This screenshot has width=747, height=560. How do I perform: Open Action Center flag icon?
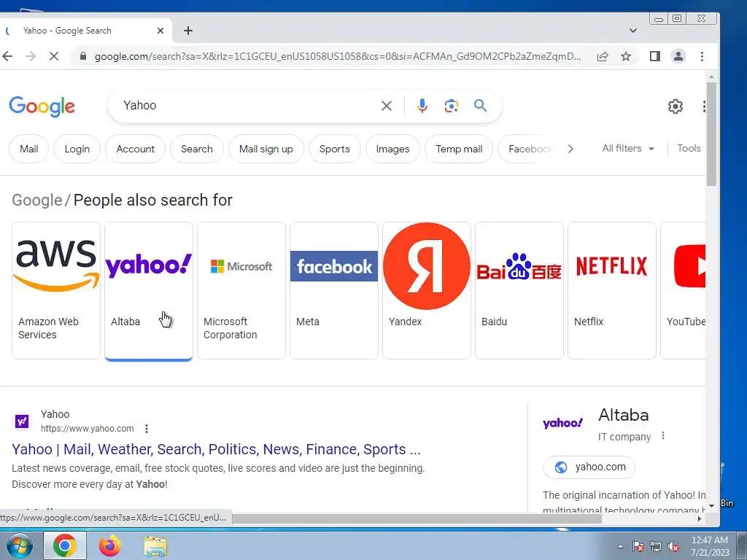pyautogui.click(x=638, y=547)
